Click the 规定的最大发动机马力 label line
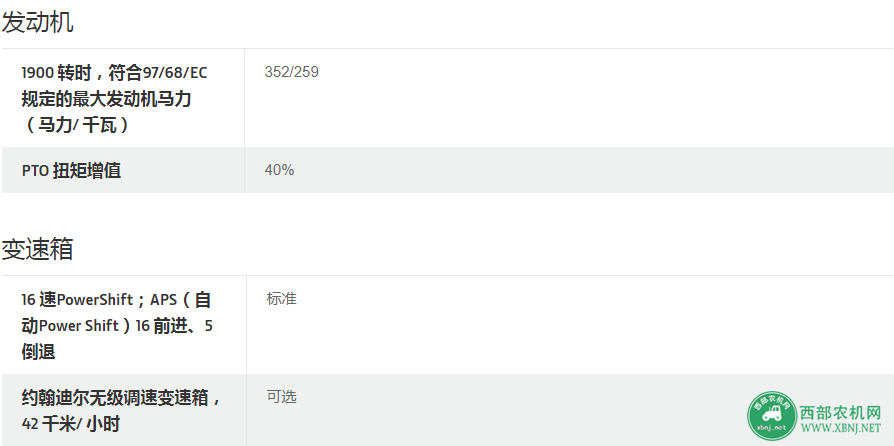Image resolution: width=894 pixels, height=446 pixels. 106,99
